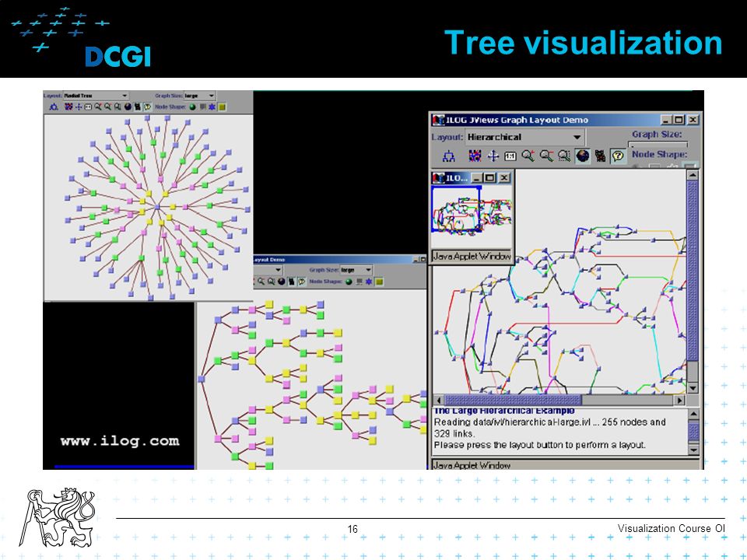Open Graph Size 'large' dropdown in Radial Tree window
The image size is (747, 560).
pos(200,96)
